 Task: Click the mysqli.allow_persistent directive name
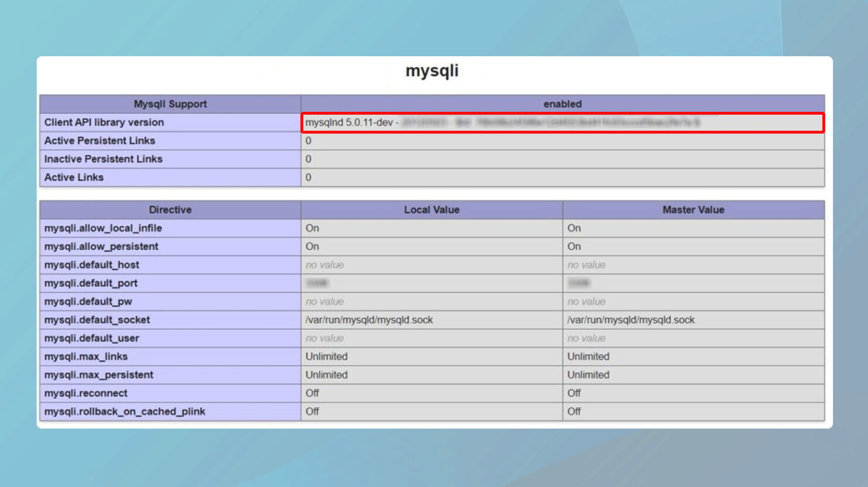point(101,246)
